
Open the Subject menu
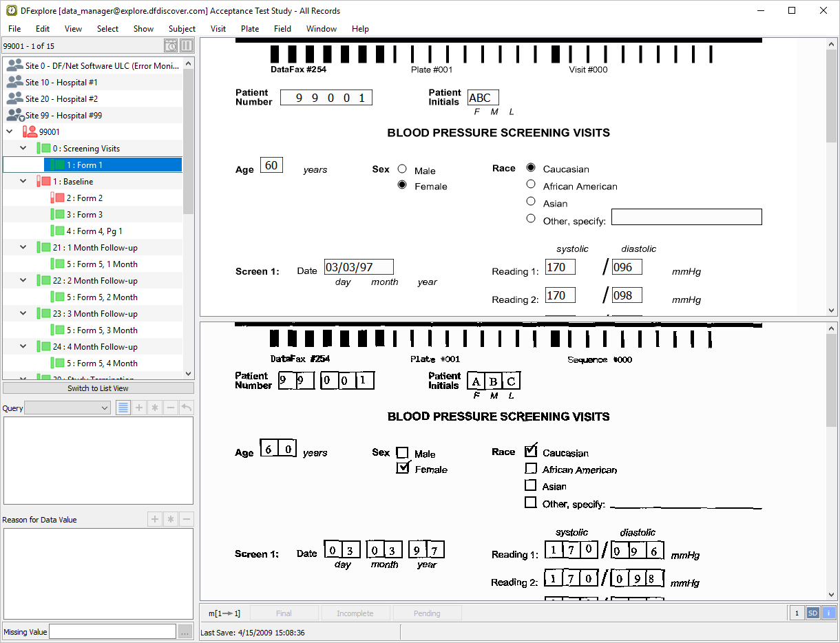tap(182, 29)
